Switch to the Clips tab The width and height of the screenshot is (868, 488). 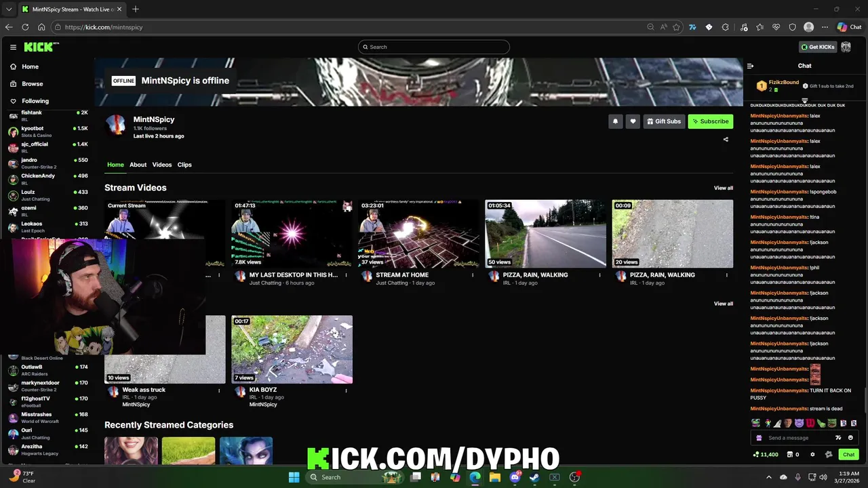[184, 165]
